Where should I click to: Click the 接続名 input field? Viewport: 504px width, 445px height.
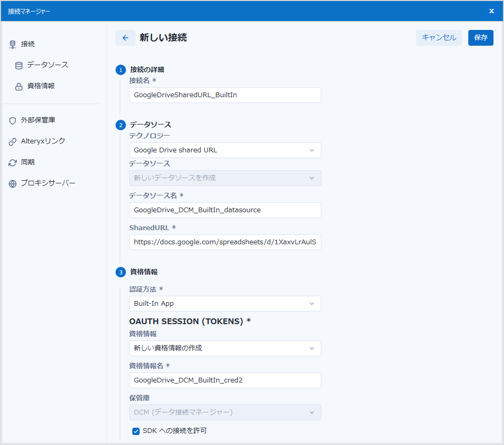tap(225, 95)
